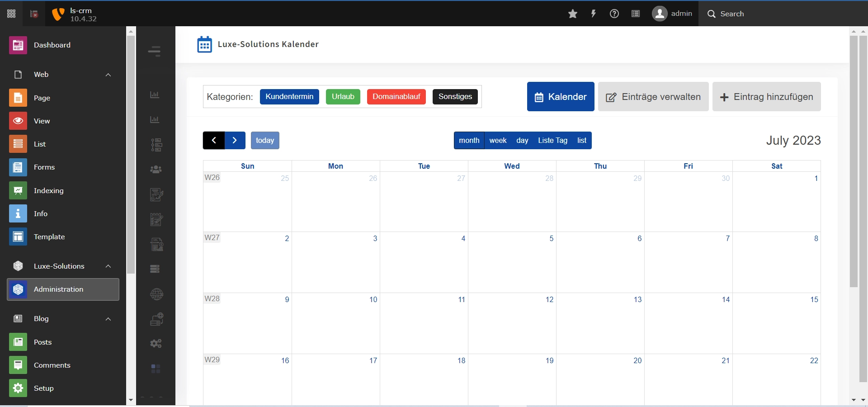
Task: Click week number W29
Action: (x=212, y=360)
